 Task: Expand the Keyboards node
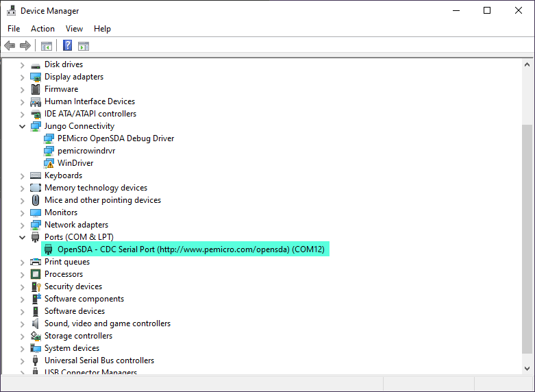pos(22,176)
